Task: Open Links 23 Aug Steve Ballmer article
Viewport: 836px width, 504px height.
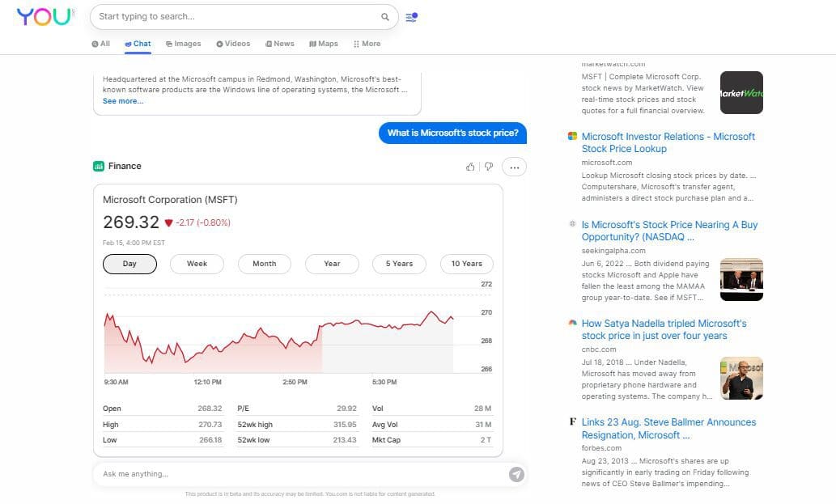Action: pyautogui.click(x=668, y=428)
